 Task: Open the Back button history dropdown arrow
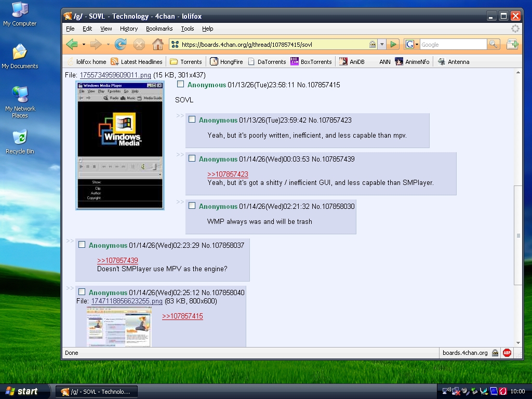point(84,45)
